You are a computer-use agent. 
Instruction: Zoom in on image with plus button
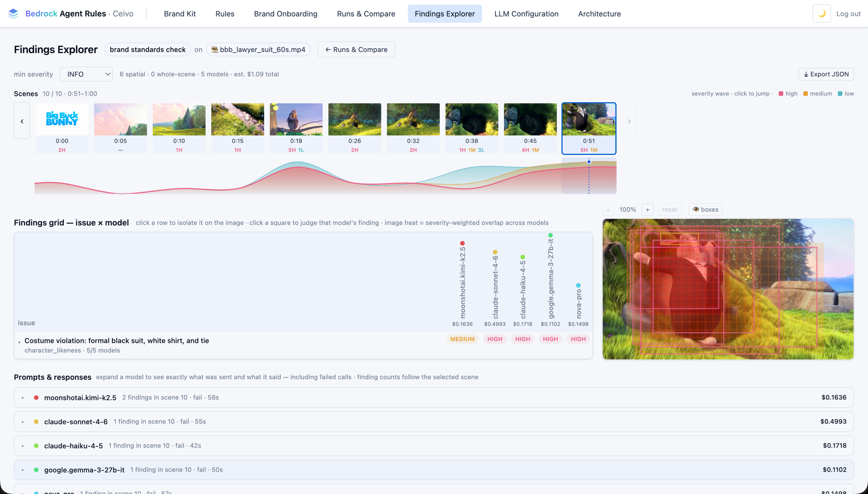pos(648,209)
